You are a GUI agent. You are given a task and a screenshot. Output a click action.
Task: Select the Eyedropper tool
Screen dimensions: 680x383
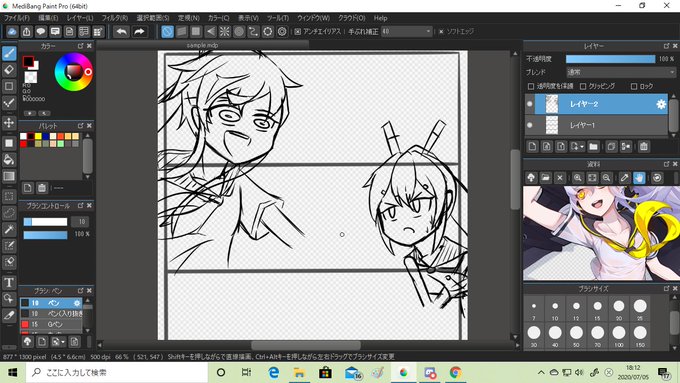coord(9,316)
